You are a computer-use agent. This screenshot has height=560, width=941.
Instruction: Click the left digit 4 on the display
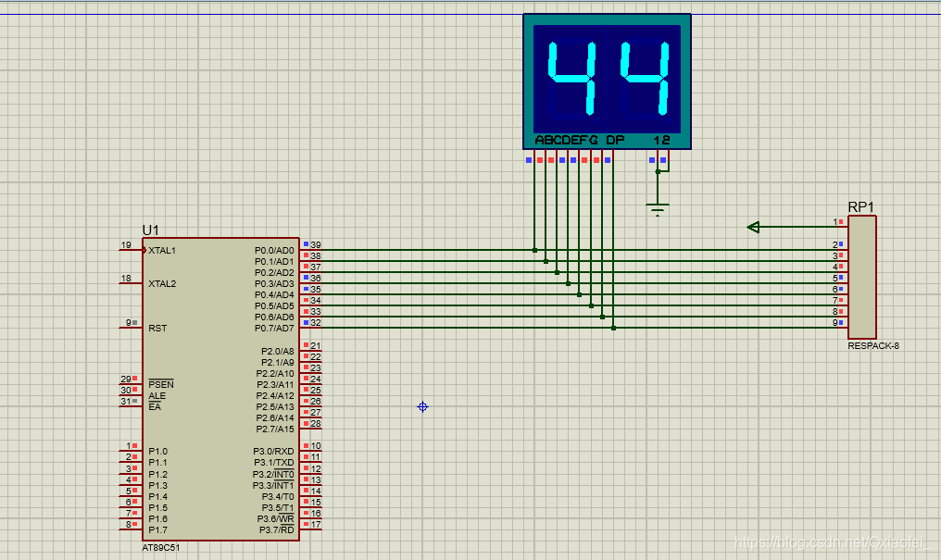(572, 78)
